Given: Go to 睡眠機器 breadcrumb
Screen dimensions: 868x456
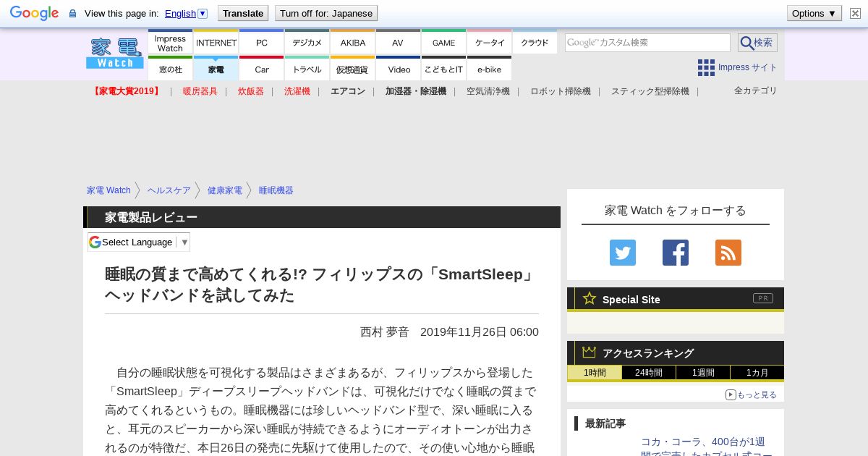Looking at the screenshot, I should 276,190.
